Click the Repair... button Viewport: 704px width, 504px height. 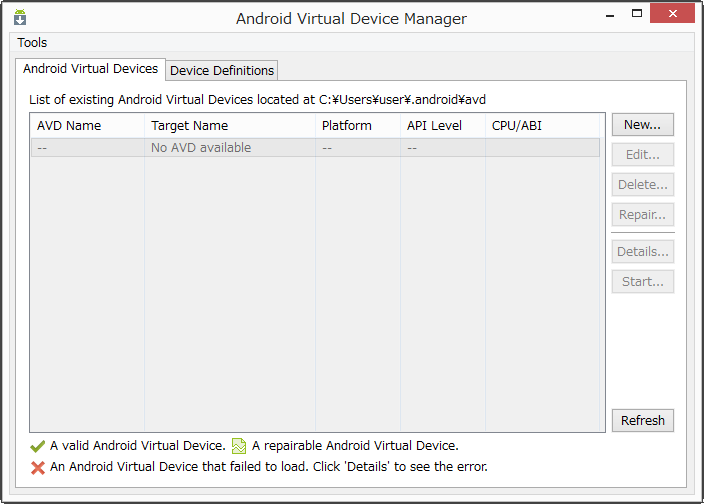(x=642, y=215)
